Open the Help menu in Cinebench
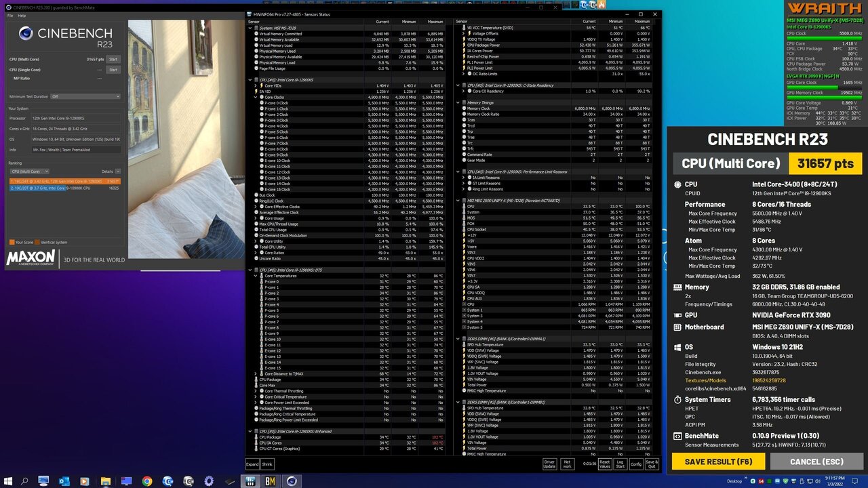 coord(22,15)
